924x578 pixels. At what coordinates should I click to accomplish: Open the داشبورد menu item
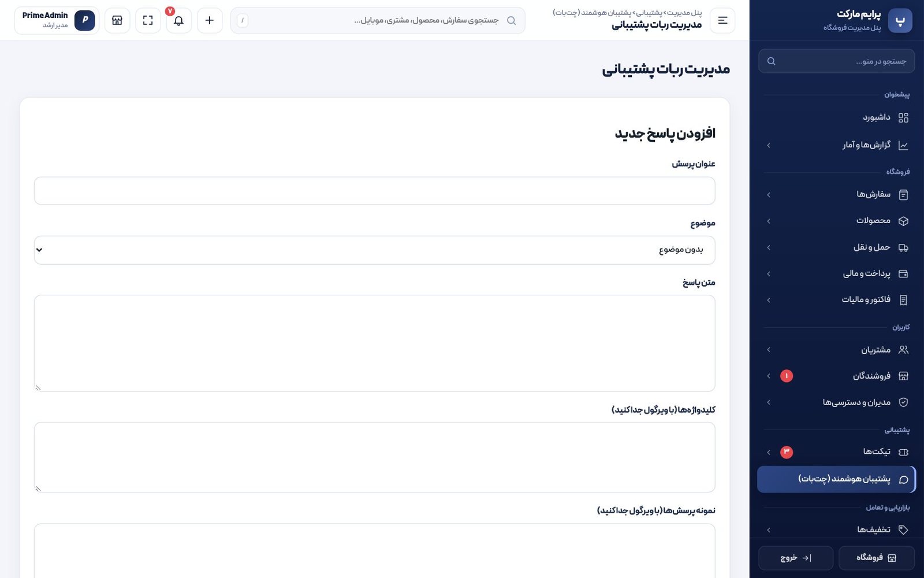[x=837, y=118]
